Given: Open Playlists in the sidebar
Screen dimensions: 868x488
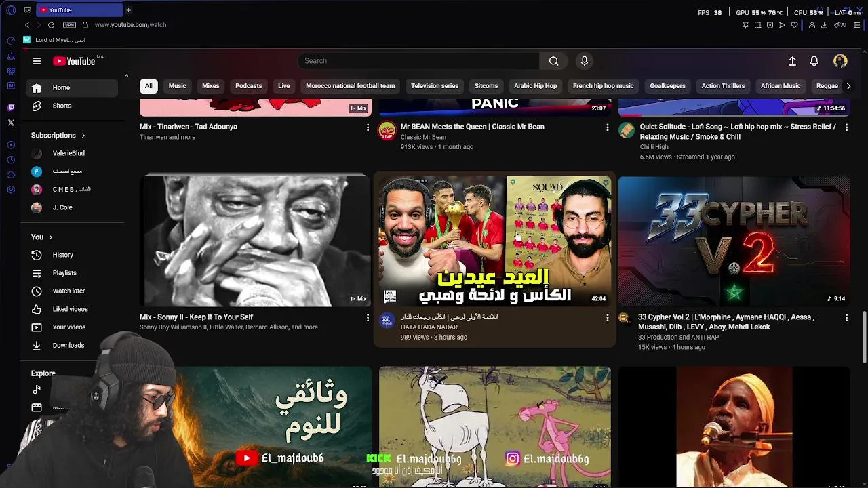Looking at the screenshot, I should [x=72, y=273].
